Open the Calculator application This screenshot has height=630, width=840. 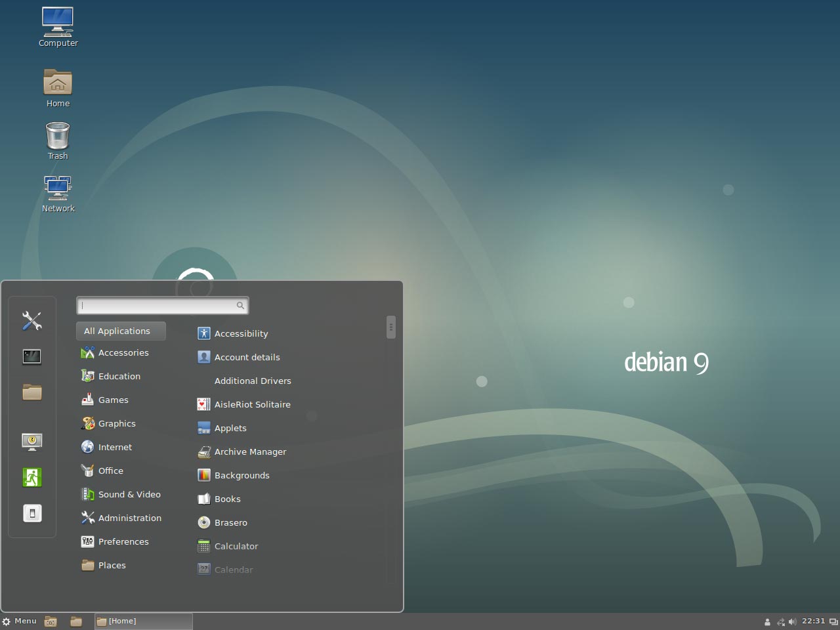pyautogui.click(x=236, y=546)
